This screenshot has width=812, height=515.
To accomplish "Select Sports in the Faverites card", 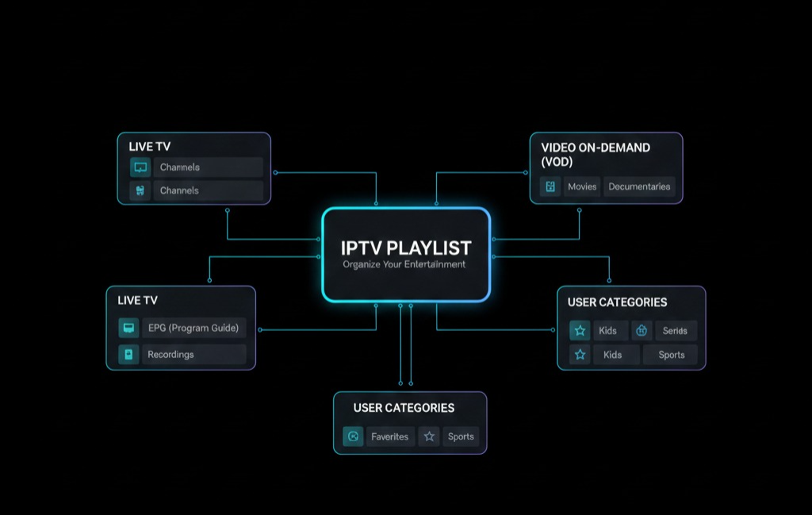I will coord(461,436).
